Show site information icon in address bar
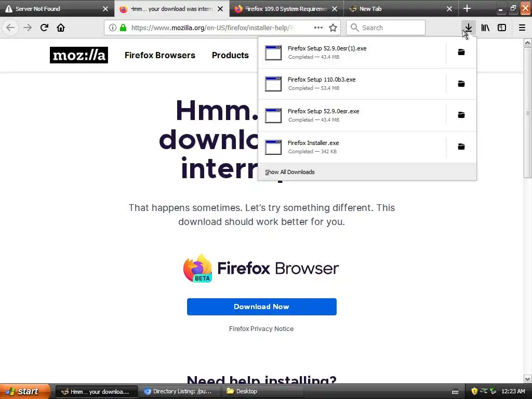 113,28
